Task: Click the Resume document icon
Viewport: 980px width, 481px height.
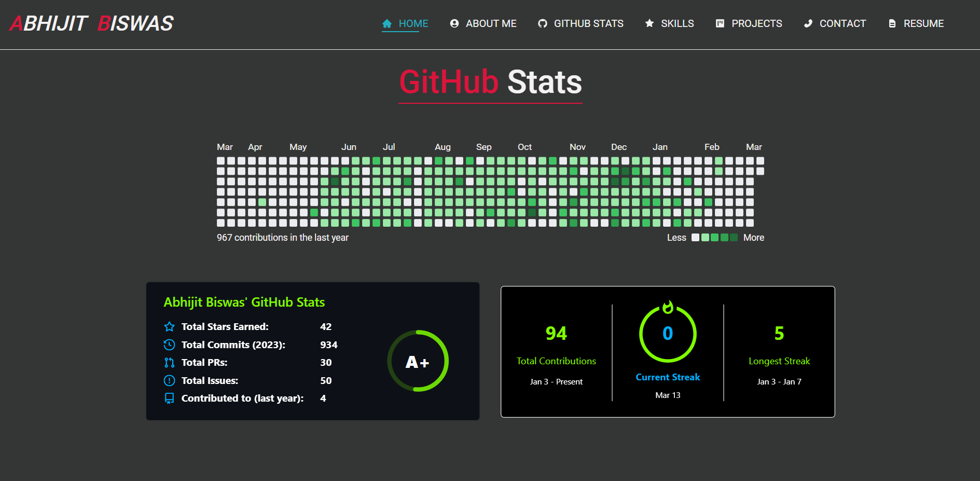Action: tap(892, 23)
